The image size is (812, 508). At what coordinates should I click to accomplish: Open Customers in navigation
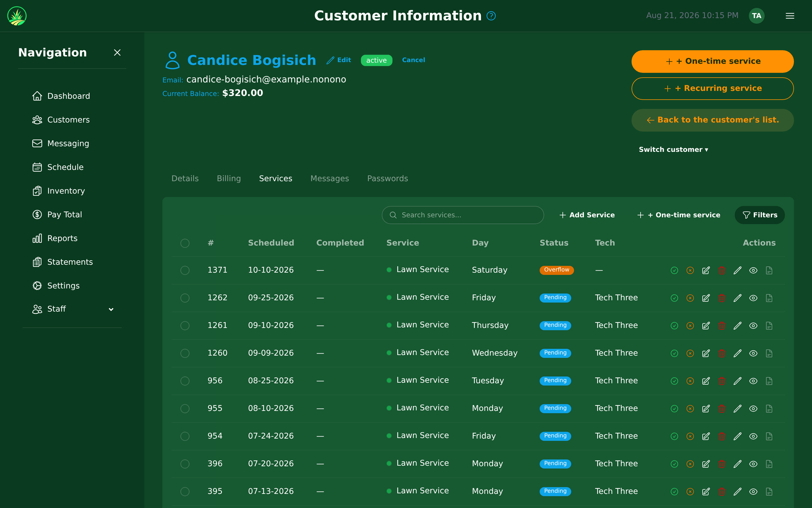61,120
